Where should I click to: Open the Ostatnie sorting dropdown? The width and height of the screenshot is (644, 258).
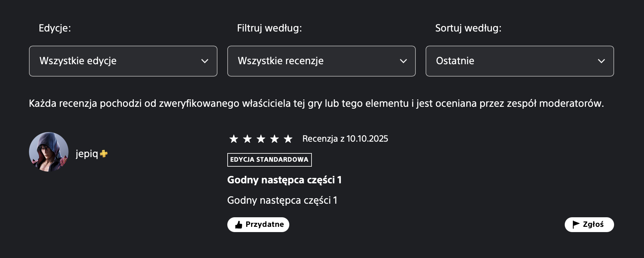[519, 61]
